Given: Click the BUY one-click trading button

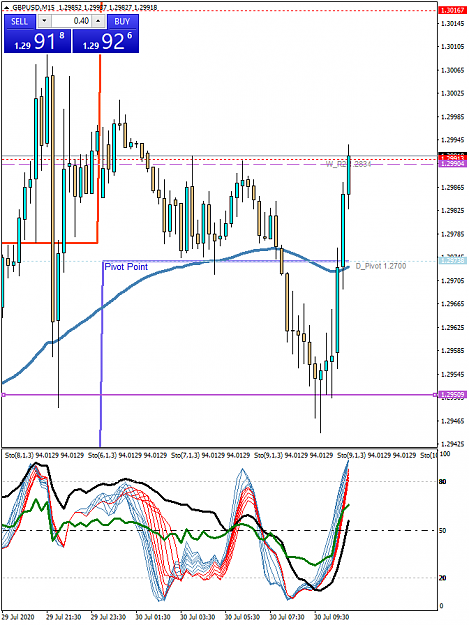Looking at the screenshot, I should point(122,21).
